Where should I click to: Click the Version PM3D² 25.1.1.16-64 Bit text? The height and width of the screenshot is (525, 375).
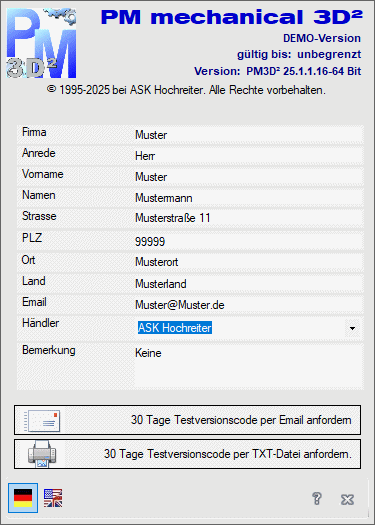pyautogui.click(x=278, y=71)
